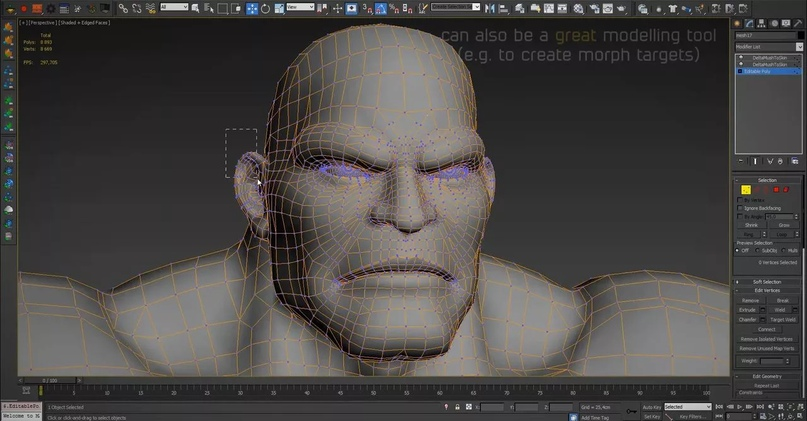The image size is (807, 421).
Task: Click the Selection Lock toggle icon
Action: (457, 407)
